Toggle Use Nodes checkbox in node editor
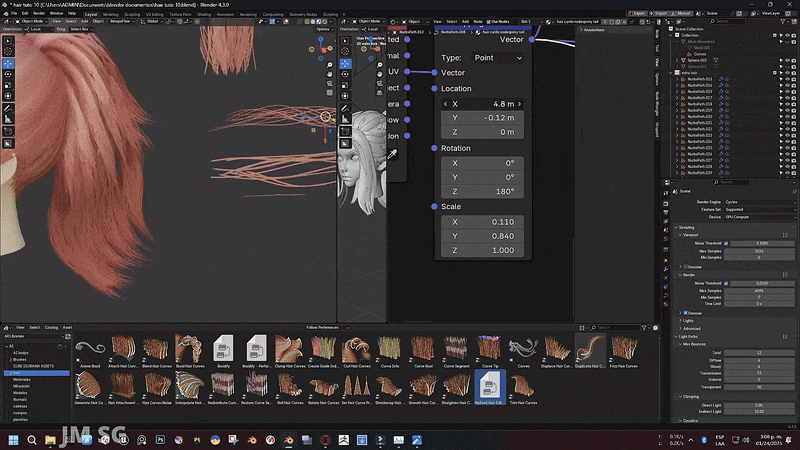 click(x=489, y=21)
